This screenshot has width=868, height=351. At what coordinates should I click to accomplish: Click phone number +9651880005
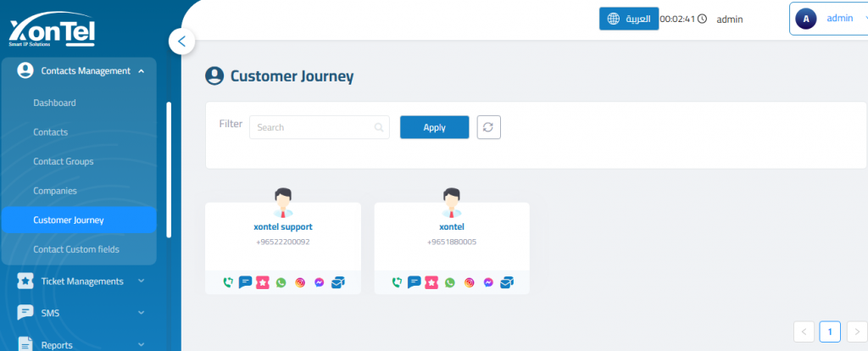click(x=452, y=242)
